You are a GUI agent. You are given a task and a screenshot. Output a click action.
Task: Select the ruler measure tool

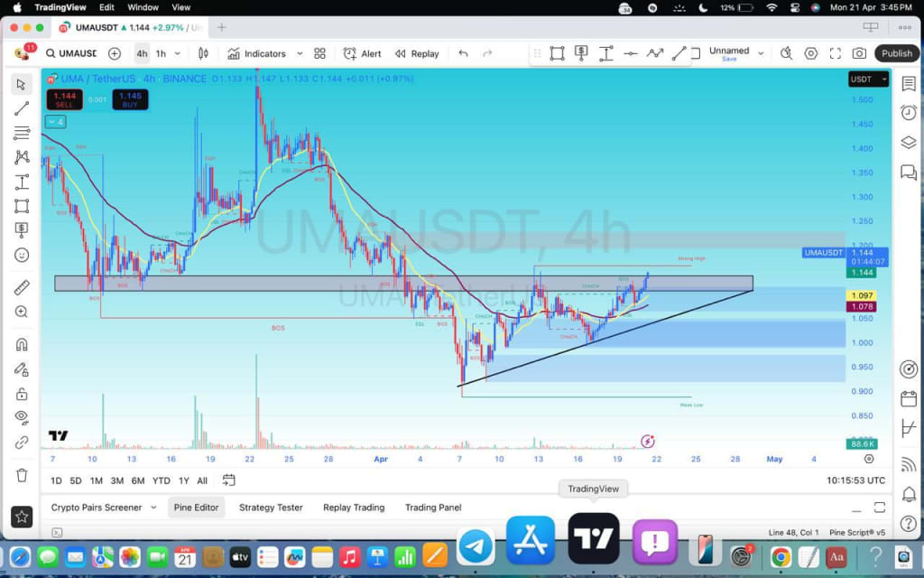[x=22, y=287]
